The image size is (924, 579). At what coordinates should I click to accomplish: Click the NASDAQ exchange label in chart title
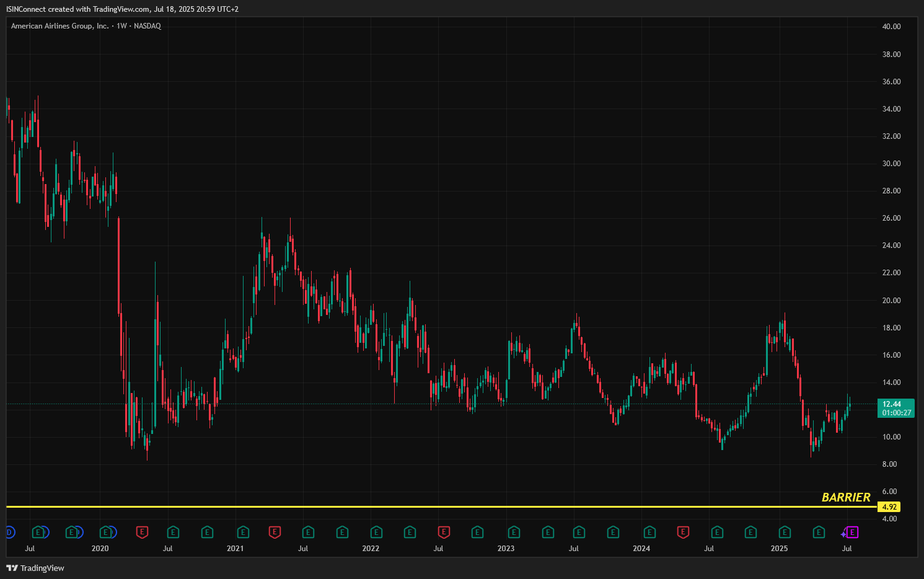(147, 26)
